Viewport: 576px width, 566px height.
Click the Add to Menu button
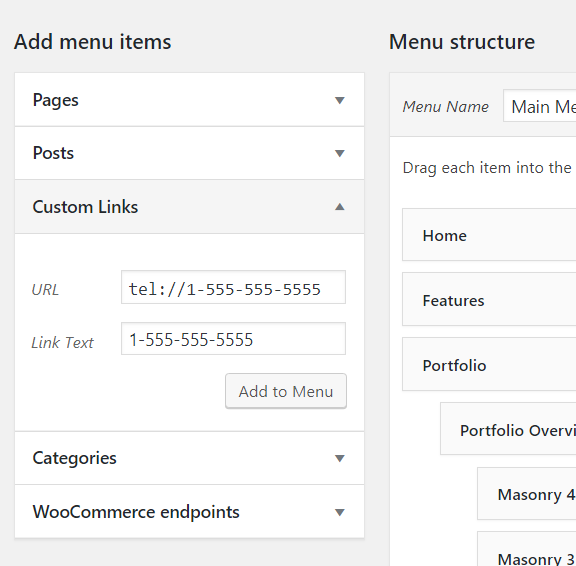(286, 391)
